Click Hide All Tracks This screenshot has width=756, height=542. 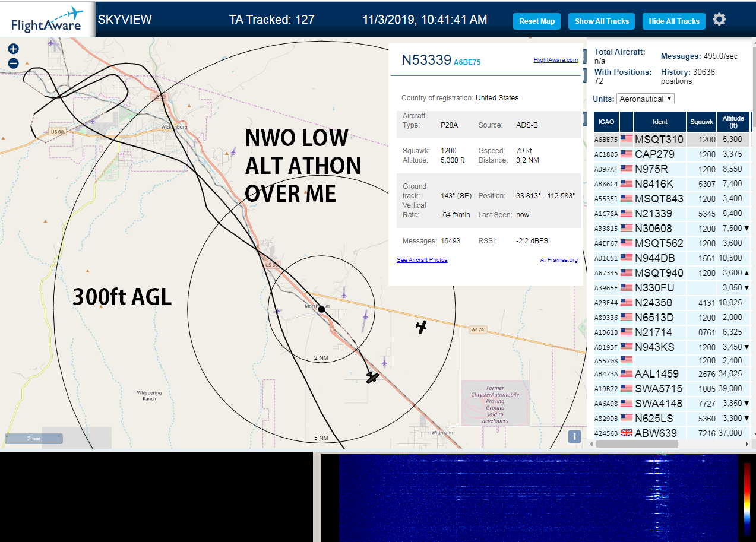pos(674,21)
